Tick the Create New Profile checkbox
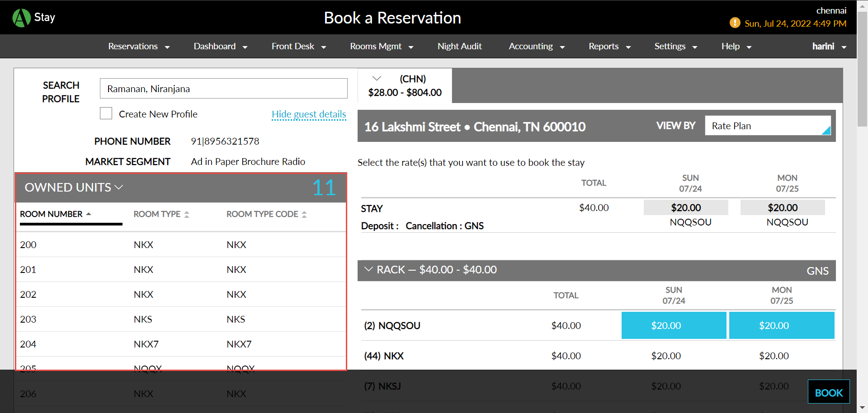The height and width of the screenshot is (413, 868). (x=106, y=113)
